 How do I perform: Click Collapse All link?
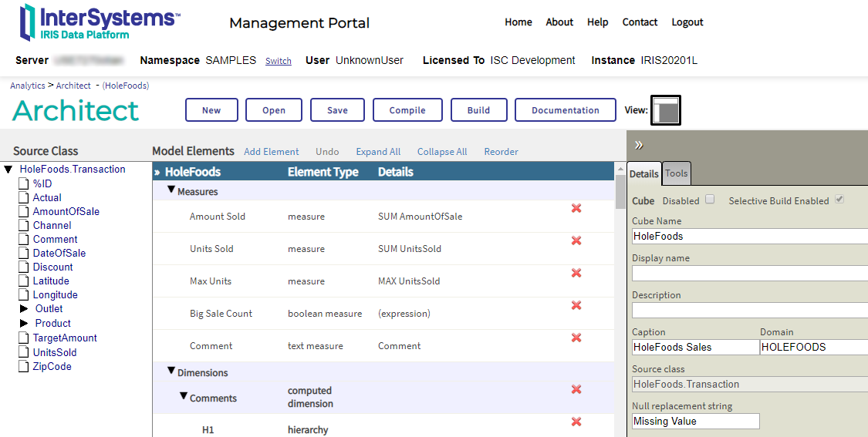coord(442,152)
